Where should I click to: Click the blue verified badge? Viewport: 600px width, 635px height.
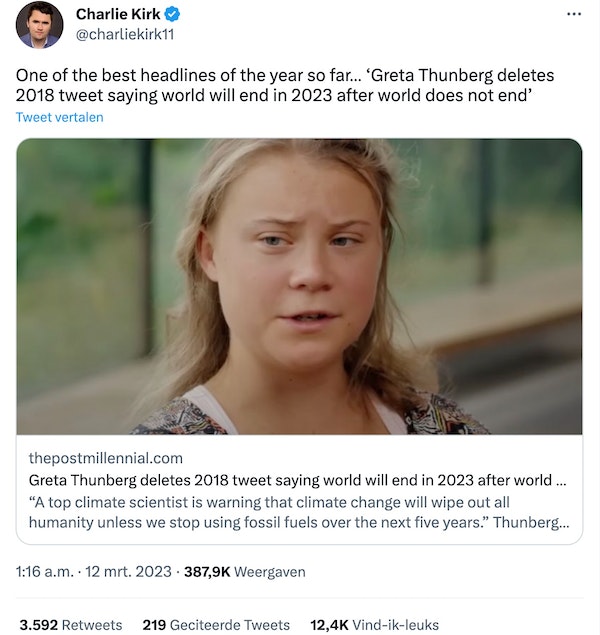[x=173, y=14]
